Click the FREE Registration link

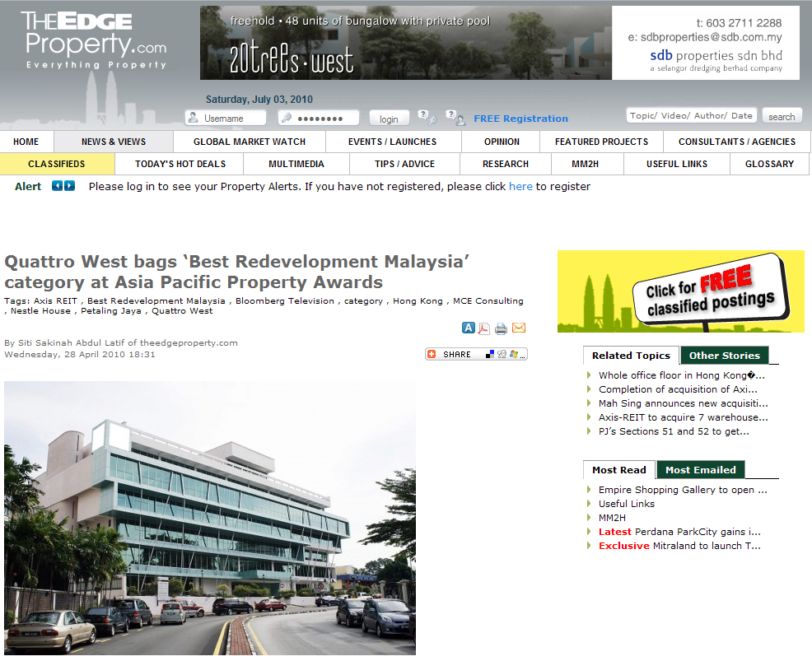click(x=521, y=119)
